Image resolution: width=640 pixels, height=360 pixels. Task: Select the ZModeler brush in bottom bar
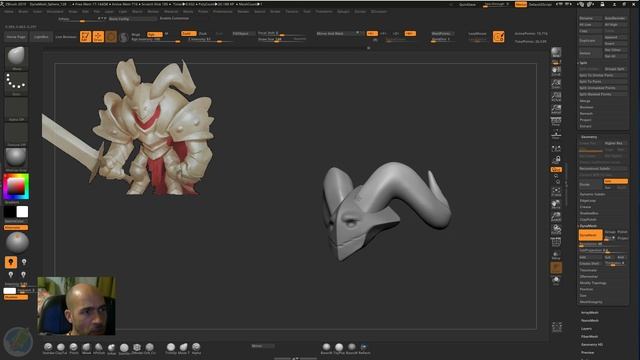pos(137,348)
